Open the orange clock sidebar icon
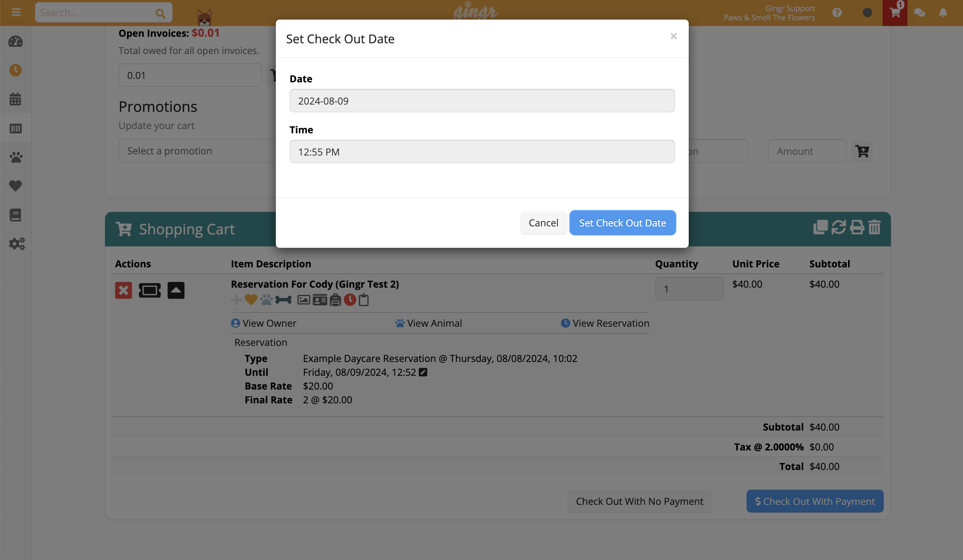 (16, 70)
